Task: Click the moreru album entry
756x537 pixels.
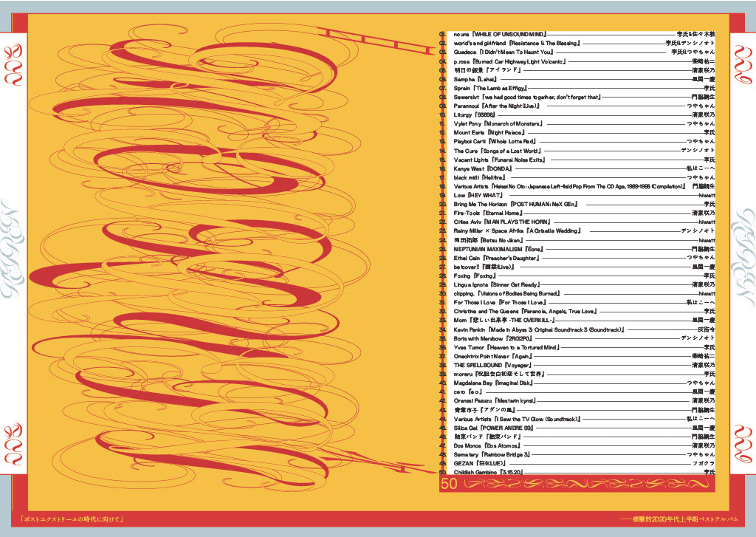Action: pos(577,374)
